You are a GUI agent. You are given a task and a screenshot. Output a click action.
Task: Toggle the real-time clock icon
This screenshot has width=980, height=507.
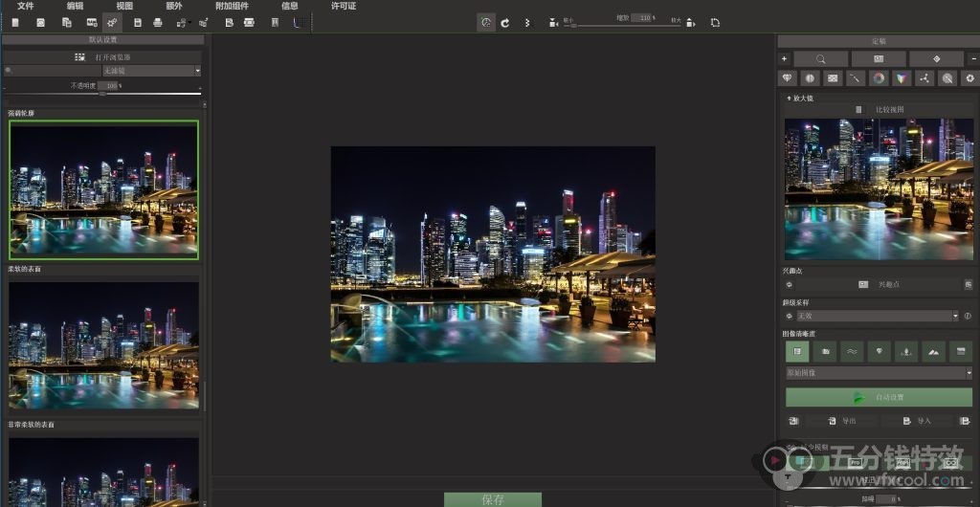486,22
